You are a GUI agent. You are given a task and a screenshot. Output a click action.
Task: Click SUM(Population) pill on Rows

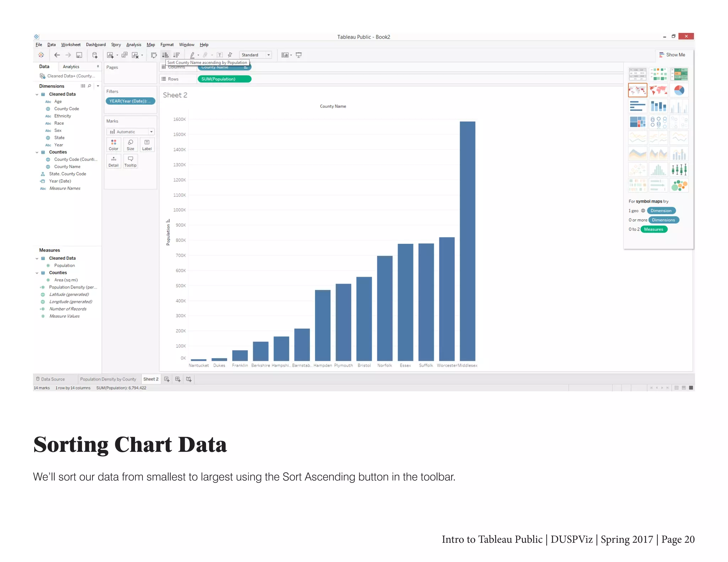pyautogui.click(x=224, y=79)
